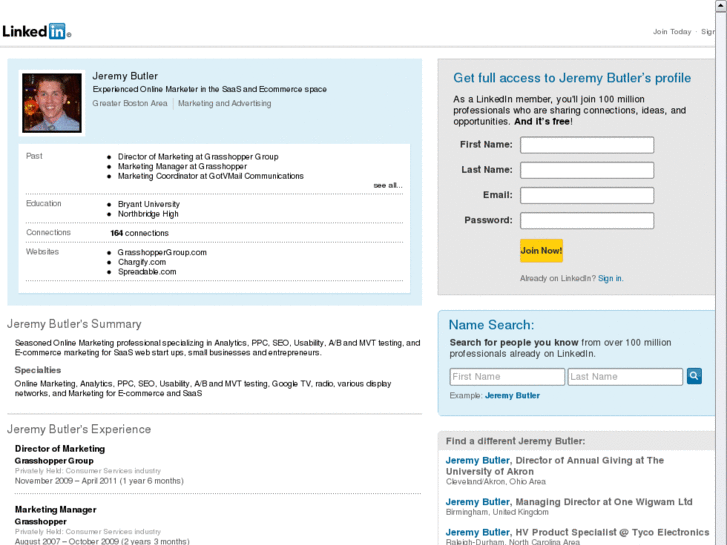
Task: Click Jeremy Butler's Experience heading
Action: coord(79,429)
